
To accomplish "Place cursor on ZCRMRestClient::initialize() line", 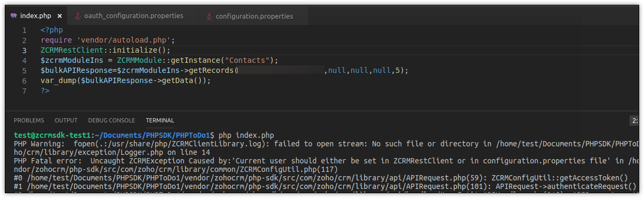I will [x=106, y=50].
